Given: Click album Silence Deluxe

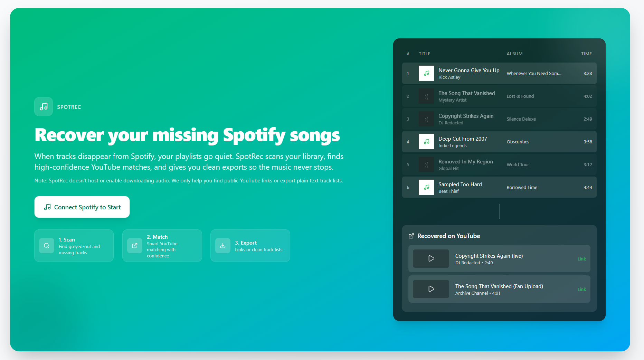Looking at the screenshot, I should point(521,119).
